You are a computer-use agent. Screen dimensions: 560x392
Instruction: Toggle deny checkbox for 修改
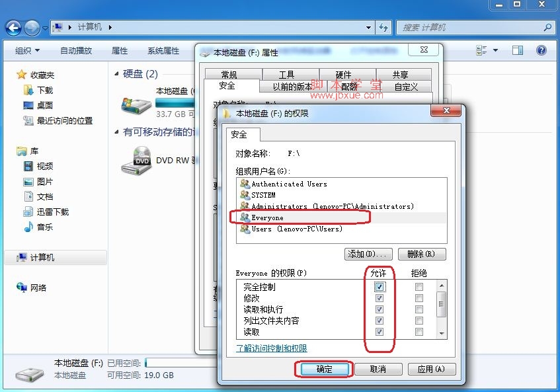[x=419, y=298]
